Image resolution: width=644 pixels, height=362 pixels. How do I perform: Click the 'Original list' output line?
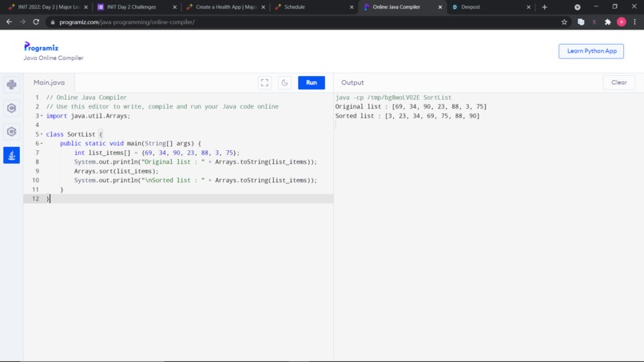click(x=411, y=106)
